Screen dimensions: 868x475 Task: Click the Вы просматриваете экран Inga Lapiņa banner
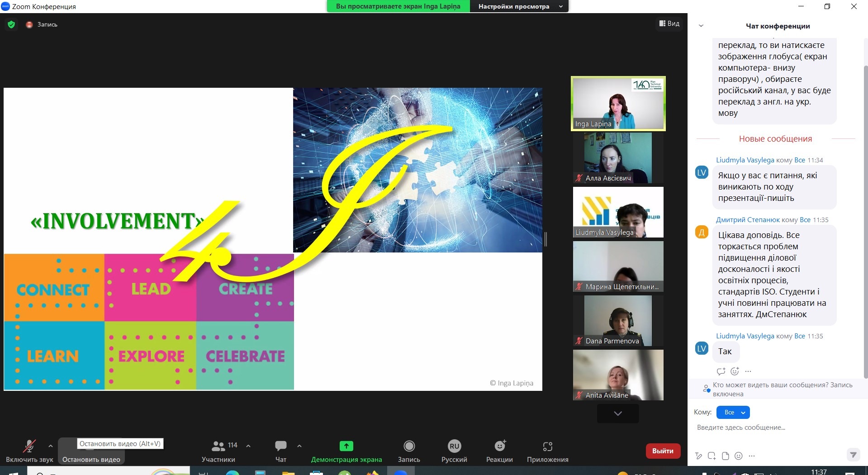point(398,6)
